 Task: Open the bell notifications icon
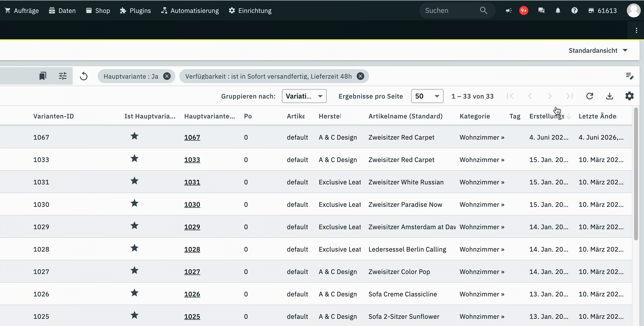[x=558, y=10]
